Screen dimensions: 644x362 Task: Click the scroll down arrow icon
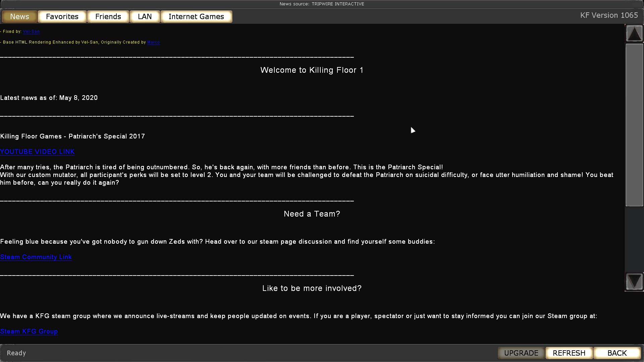click(x=634, y=282)
